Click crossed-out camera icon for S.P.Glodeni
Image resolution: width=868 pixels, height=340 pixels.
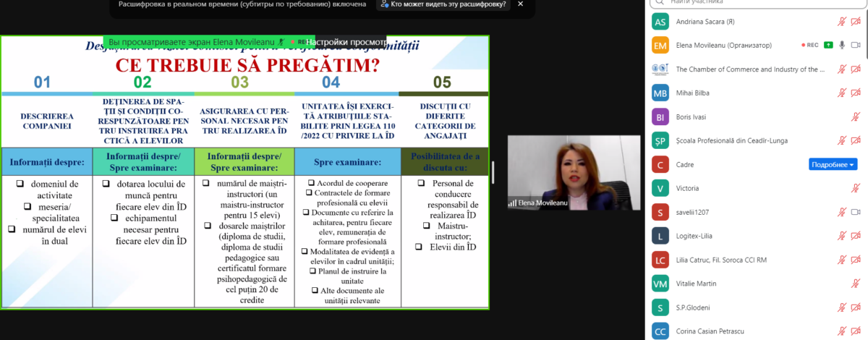click(856, 307)
